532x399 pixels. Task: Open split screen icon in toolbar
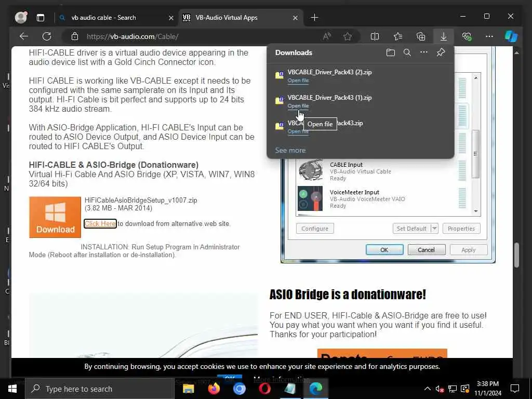point(375,36)
